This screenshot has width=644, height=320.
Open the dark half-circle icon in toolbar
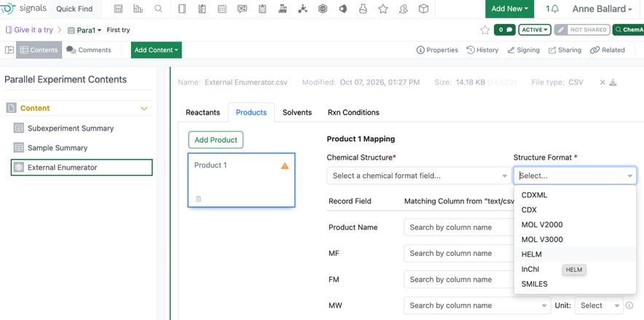click(342, 9)
